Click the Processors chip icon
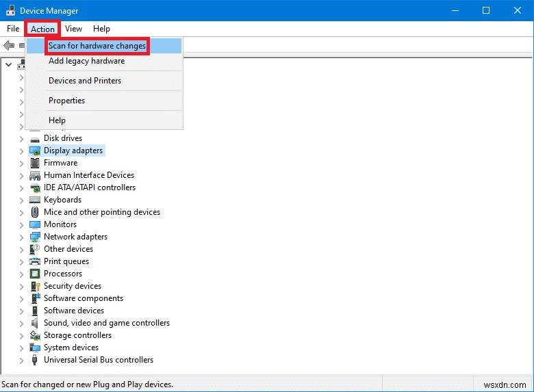The image size is (534, 392). pos(35,274)
